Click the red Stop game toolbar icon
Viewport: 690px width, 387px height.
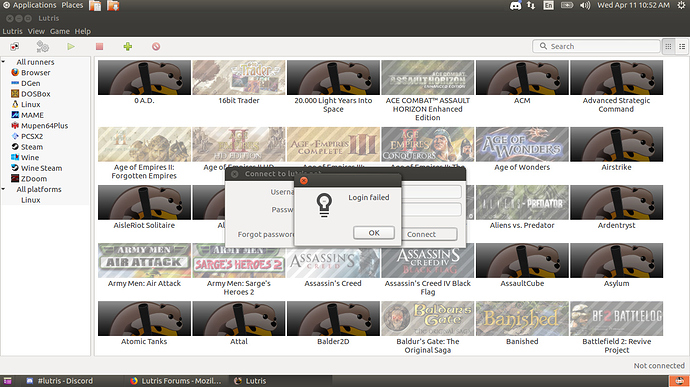[99, 46]
